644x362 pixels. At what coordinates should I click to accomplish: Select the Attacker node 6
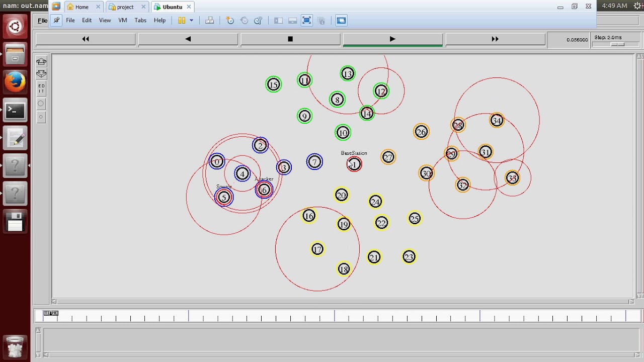pos(264,190)
